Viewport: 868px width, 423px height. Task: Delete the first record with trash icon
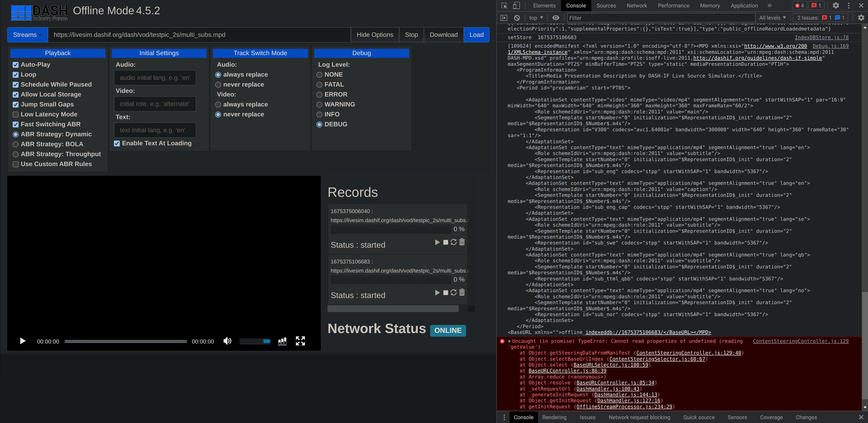click(x=462, y=242)
